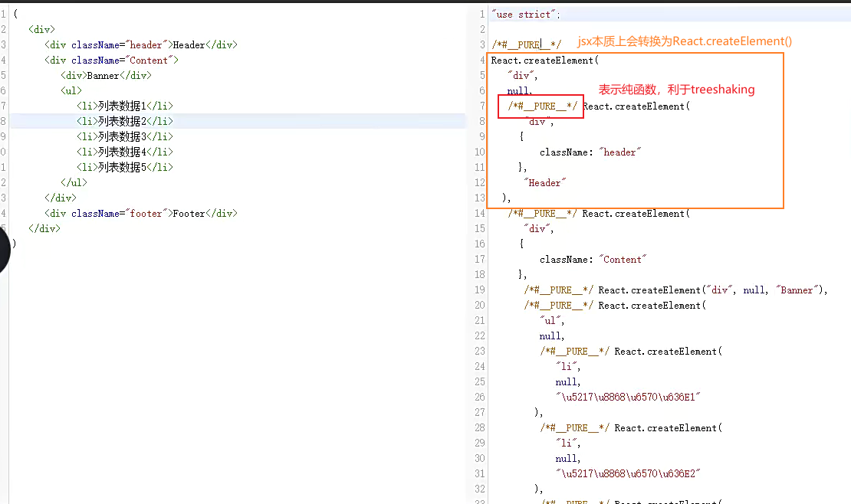Click React.createElement( on output line 7

pyautogui.click(x=636, y=106)
